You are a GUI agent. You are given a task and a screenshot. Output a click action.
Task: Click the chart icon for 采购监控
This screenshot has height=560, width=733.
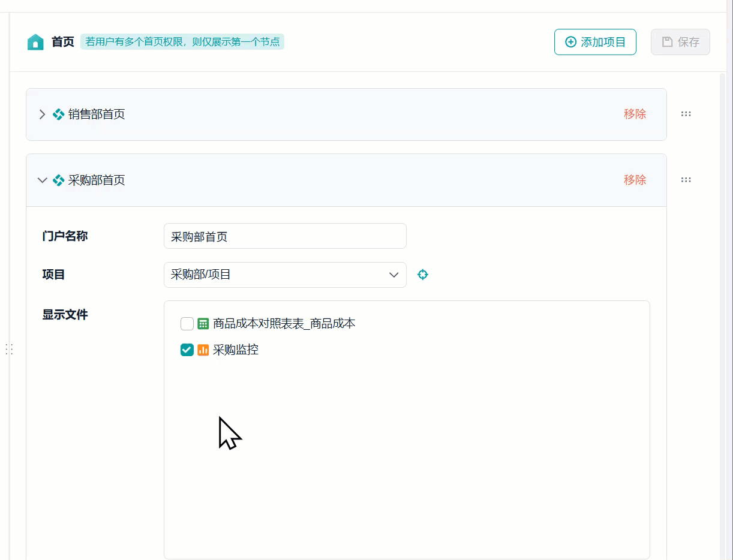(x=203, y=350)
